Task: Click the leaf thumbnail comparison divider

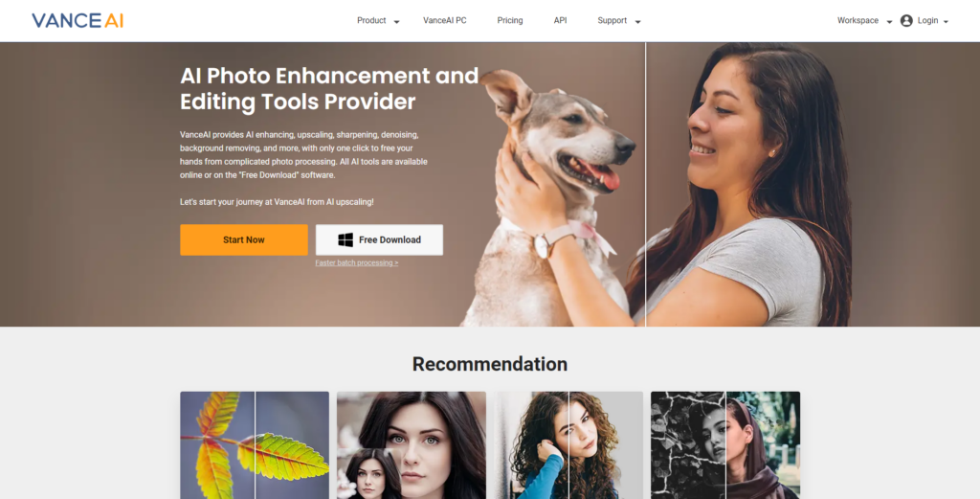Action: tap(255, 445)
